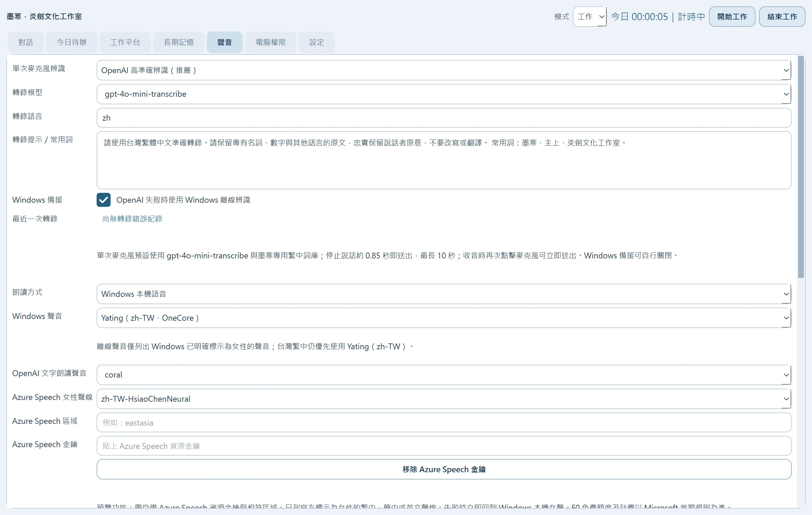Switch to the 設定 tab
This screenshot has height=515, width=812.
click(x=317, y=42)
